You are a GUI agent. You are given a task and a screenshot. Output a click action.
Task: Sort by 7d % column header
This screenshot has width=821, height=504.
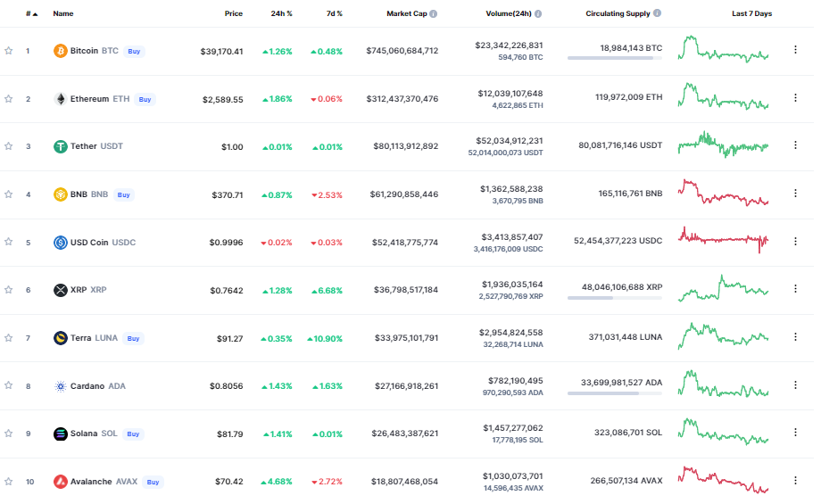tap(334, 13)
